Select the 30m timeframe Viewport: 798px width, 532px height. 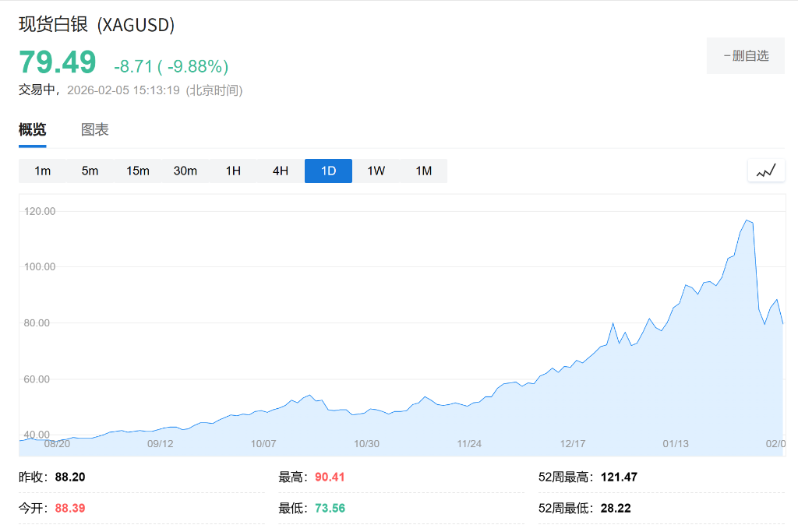[185, 171]
